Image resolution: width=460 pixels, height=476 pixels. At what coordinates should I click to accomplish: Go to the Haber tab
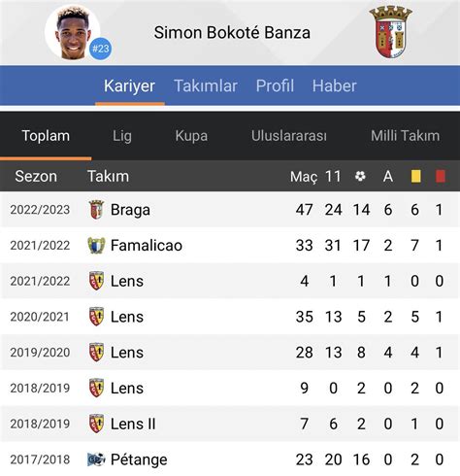pyautogui.click(x=334, y=85)
